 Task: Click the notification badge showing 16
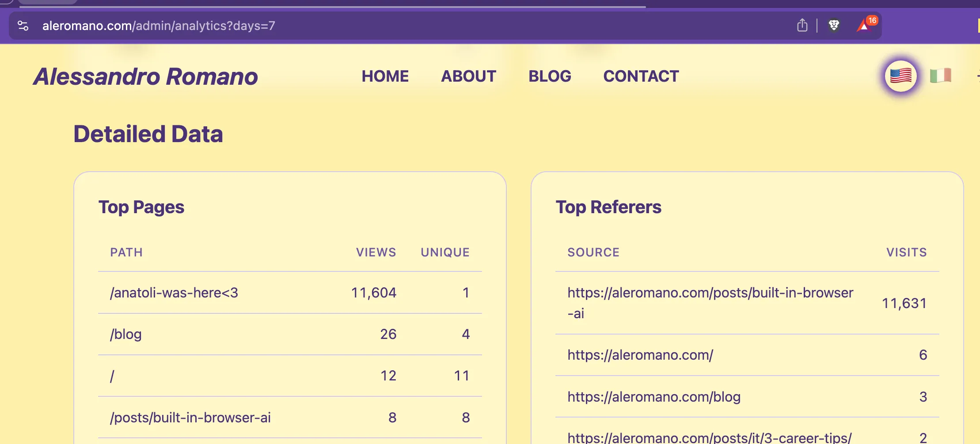tap(872, 20)
